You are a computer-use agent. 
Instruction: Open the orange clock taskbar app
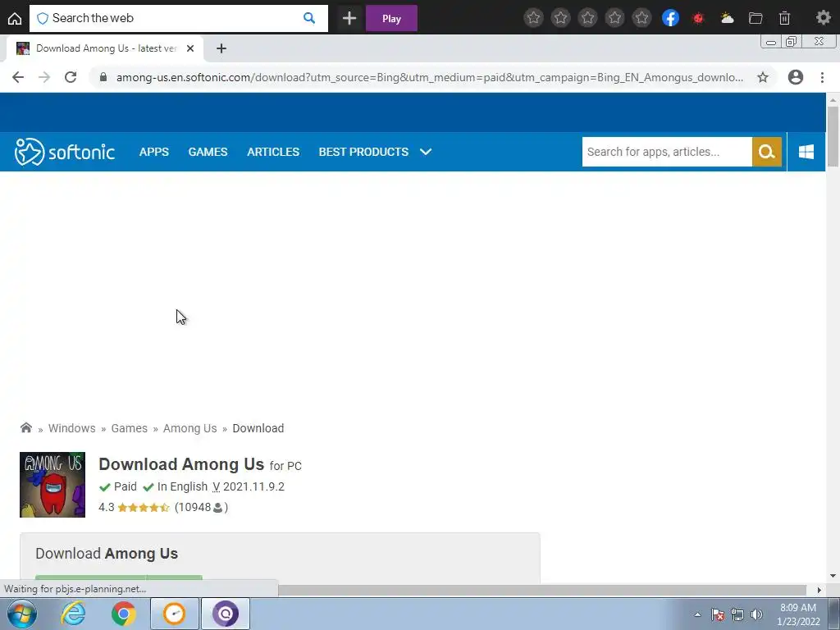point(174,614)
